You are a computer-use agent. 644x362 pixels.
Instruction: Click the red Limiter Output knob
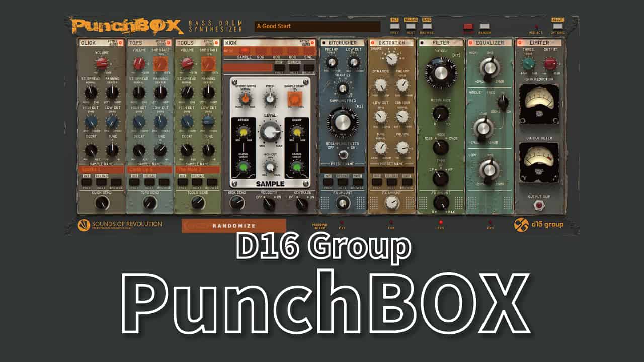(550, 64)
